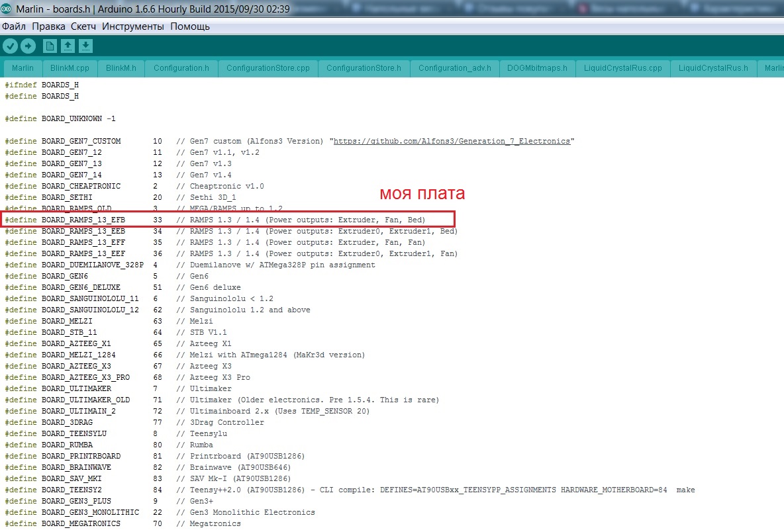
Task: Click the BOARD_TEENSYLU identifier
Action: 74,433
